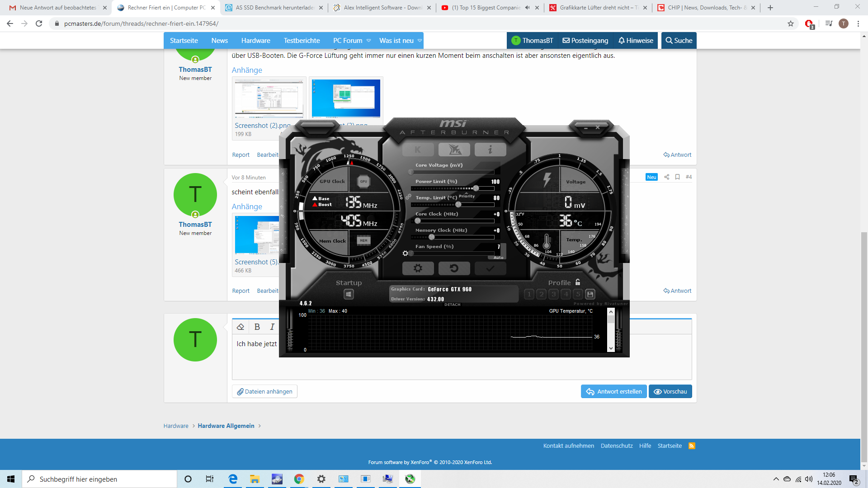Open Screenshot (2).png attachment thumbnail
The width and height of the screenshot is (868, 488).
coord(269,99)
